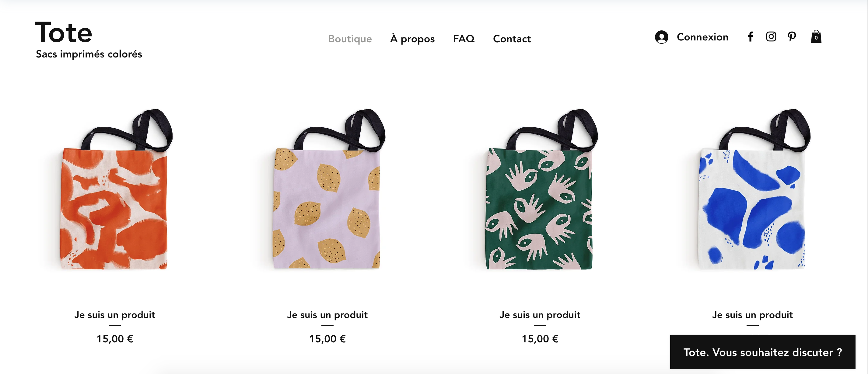868x374 pixels.
Task: Click product title under orange bag
Action: point(114,315)
